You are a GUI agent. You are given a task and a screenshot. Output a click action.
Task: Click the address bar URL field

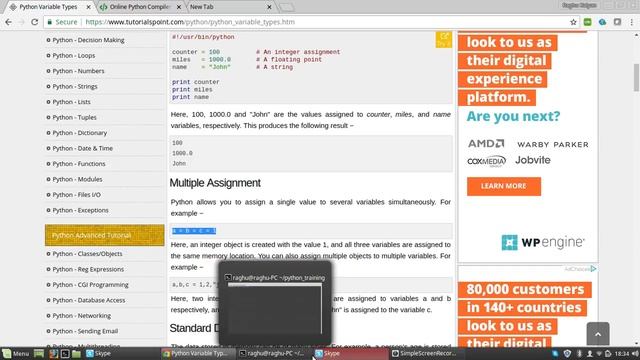point(310,22)
